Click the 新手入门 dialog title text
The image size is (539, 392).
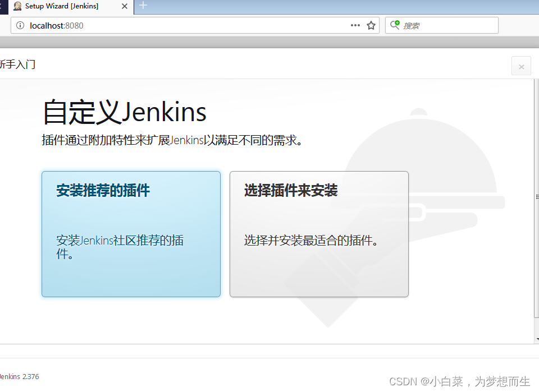click(x=17, y=64)
